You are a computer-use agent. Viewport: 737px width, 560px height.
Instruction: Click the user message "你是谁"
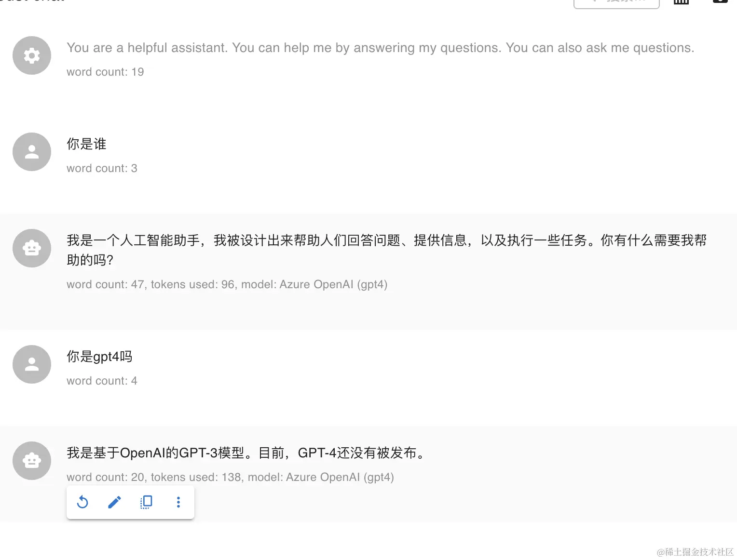click(86, 144)
